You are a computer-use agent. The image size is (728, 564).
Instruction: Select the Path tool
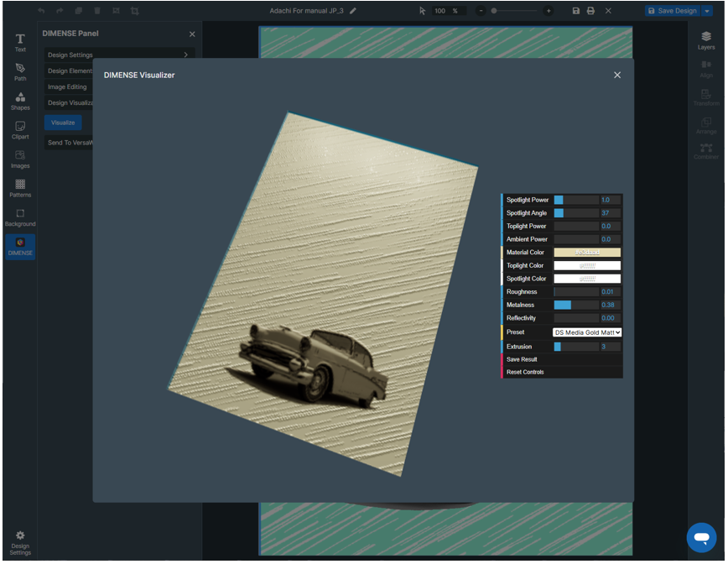pos(20,71)
